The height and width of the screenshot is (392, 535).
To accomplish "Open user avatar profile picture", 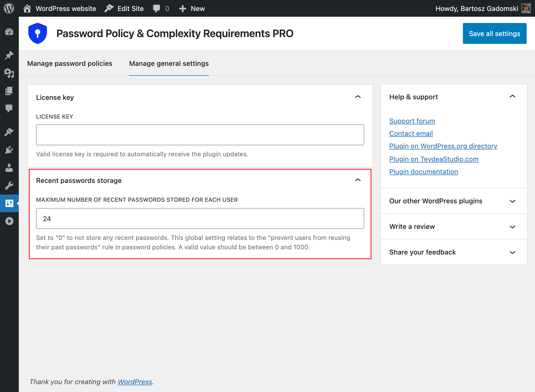I will (526, 8).
